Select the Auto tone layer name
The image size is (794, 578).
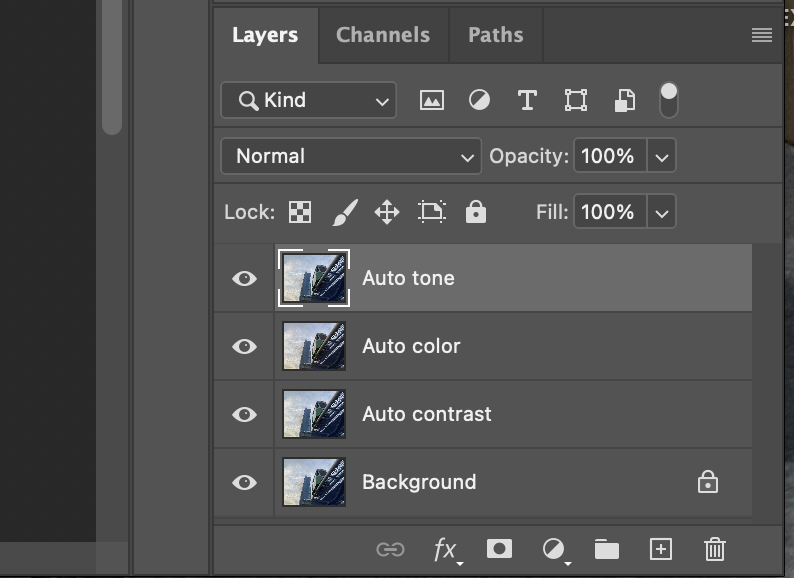[409, 278]
